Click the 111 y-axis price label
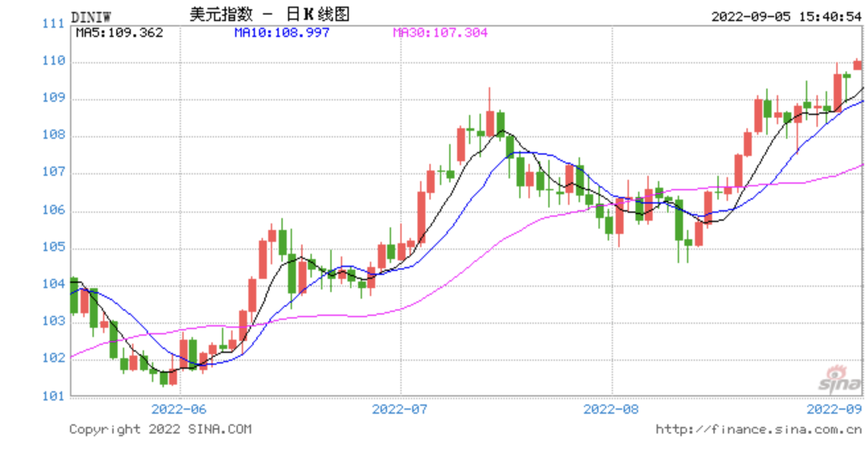The image size is (868, 456). point(53,24)
